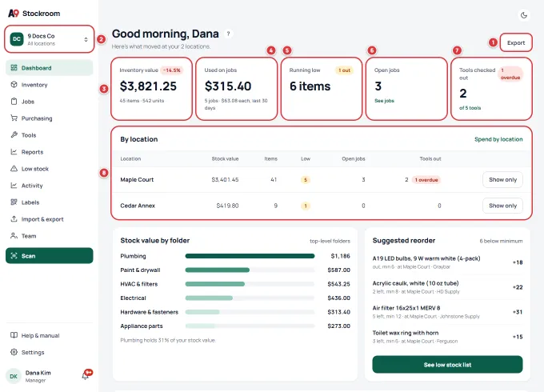The height and width of the screenshot is (392, 544).
Task: Click the Stock value column header
Action: pos(225,158)
